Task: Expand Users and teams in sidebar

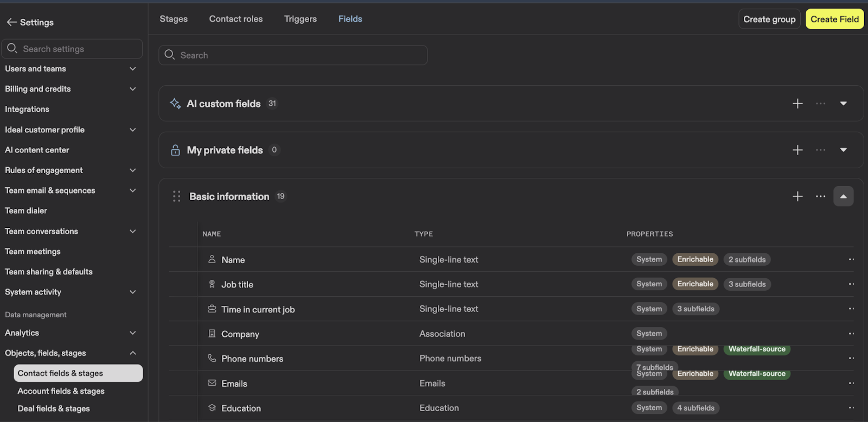Action: (132, 69)
